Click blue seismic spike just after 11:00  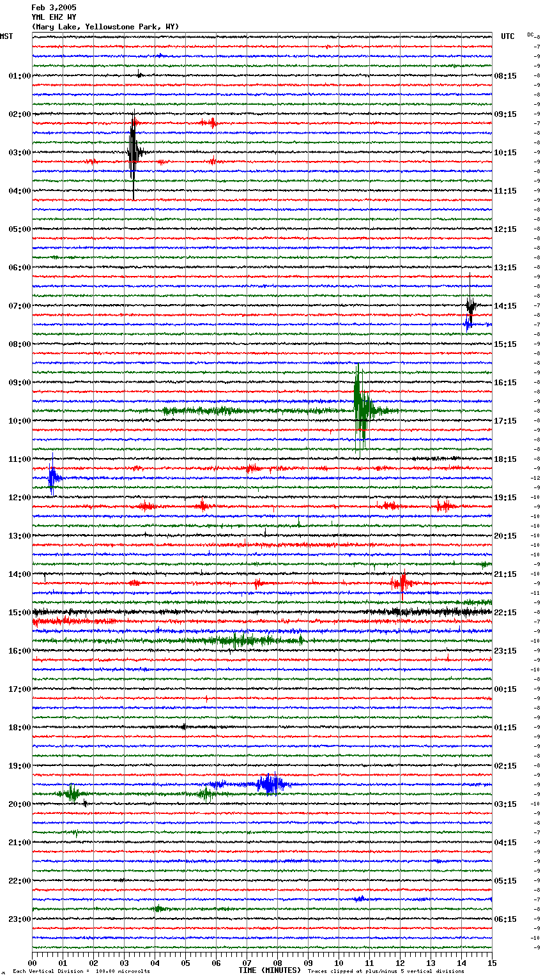coord(53,476)
